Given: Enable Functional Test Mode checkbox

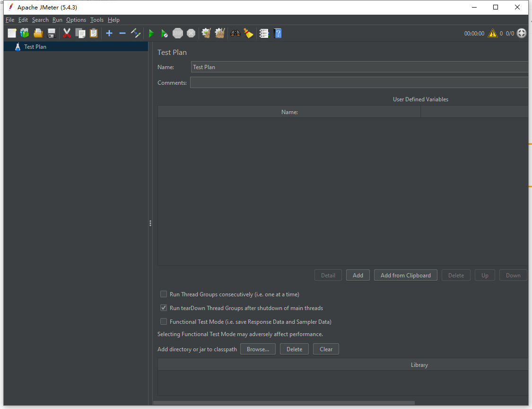Looking at the screenshot, I should (164, 321).
